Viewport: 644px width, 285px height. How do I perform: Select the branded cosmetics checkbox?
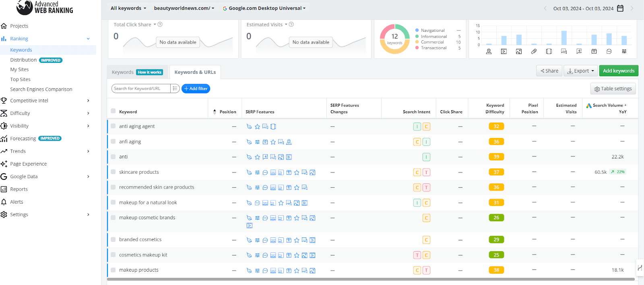113,239
